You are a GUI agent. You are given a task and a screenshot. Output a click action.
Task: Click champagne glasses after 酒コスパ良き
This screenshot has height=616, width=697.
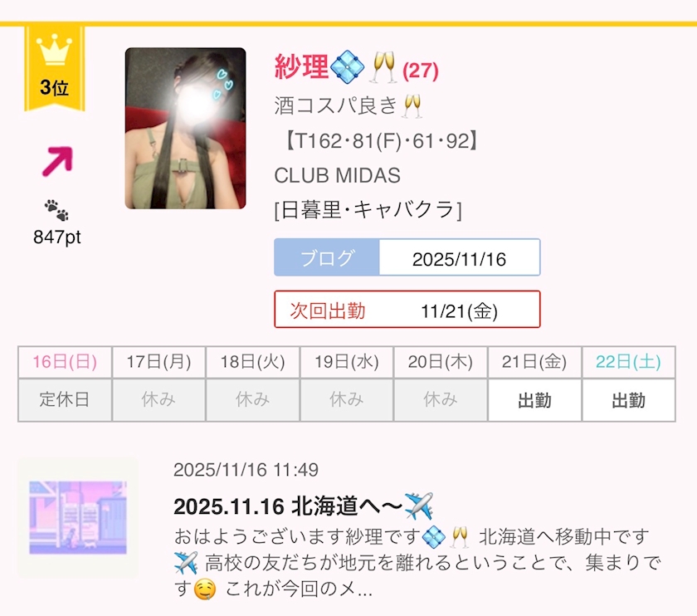(412, 106)
